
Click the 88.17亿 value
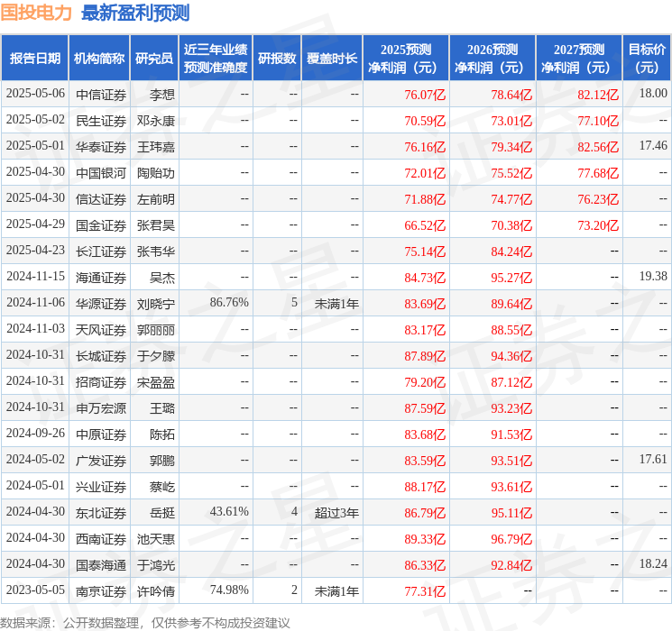pyautogui.click(x=425, y=487)
